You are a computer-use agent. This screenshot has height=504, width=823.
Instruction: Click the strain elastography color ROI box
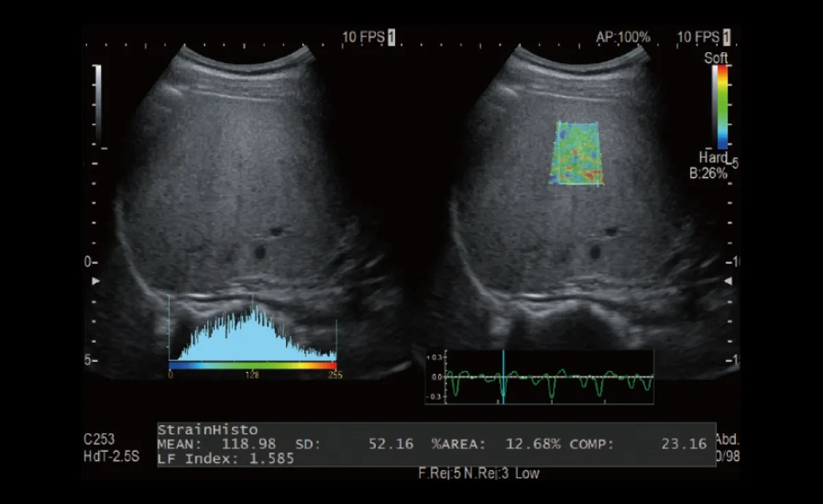pyautogui.click(x=577, y=153)
